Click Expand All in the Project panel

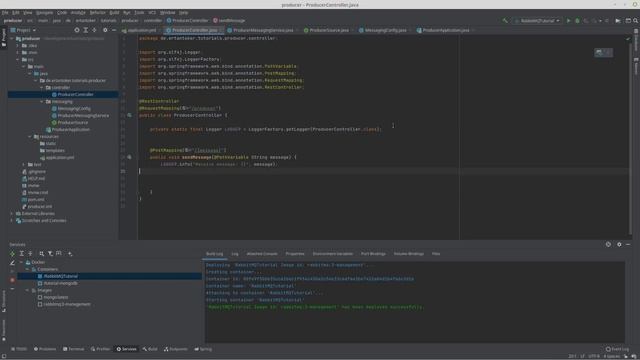(x=86, y=30)
